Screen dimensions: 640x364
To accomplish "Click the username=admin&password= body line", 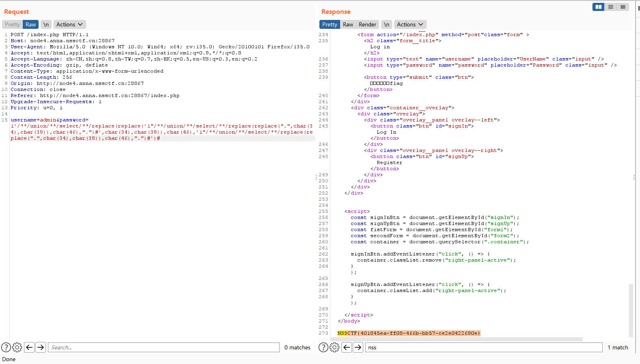I will tap(50, 120).
